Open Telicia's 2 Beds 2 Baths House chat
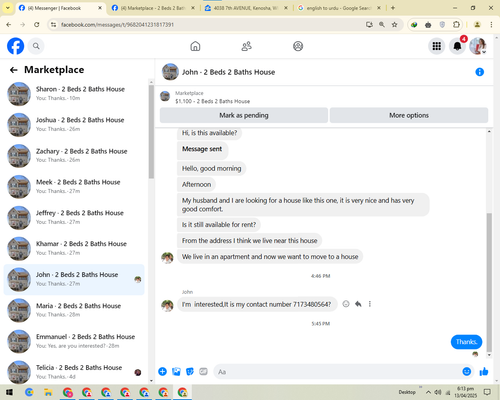Image resolution: width=500 pixels, height=400 pixels. click(x=74, y=372)
